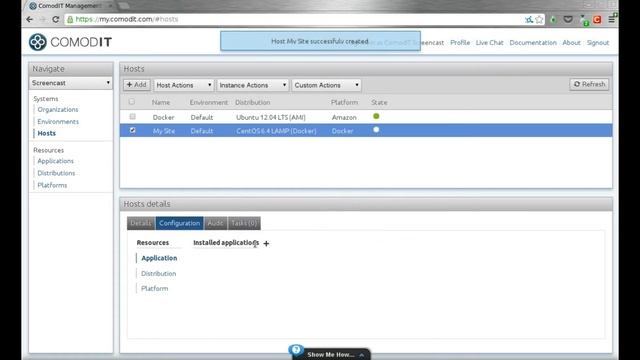The image size is (640, 360).
Task: Click the Show Me How question mark icon
Action: [x=296, y=350]
